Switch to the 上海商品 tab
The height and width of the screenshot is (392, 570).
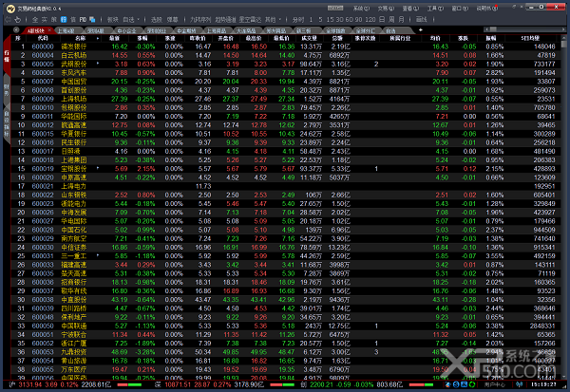point(217,31)
